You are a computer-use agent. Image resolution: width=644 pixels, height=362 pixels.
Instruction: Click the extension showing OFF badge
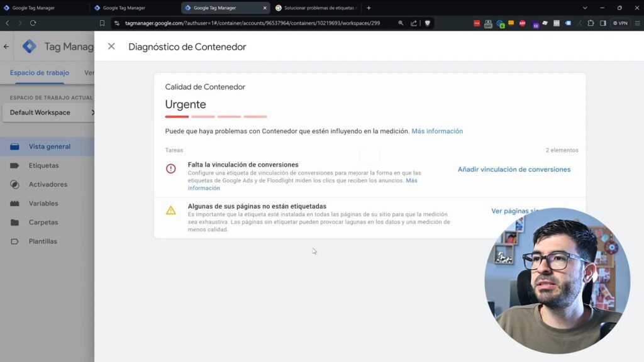click(488, 24)
